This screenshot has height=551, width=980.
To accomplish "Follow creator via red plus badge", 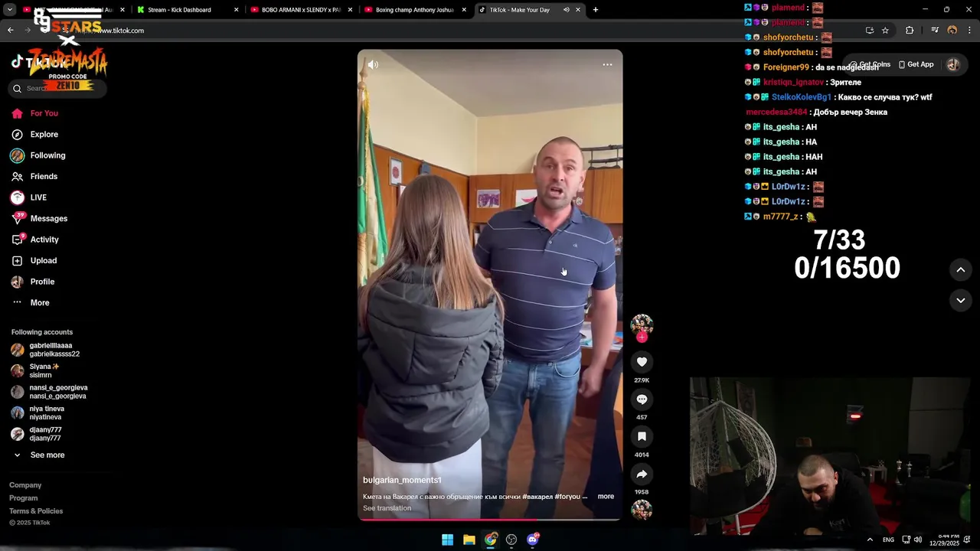I will click(x=642, y=337).
